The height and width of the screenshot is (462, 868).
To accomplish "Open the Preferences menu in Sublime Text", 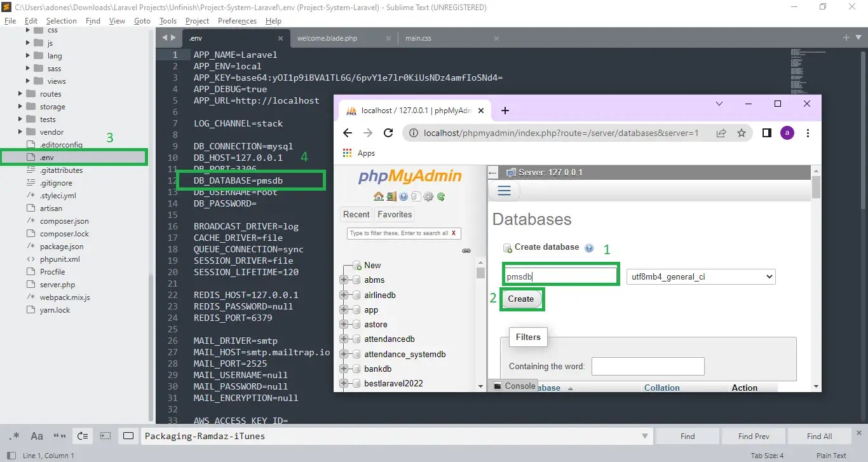I will [x=237, y=20].
